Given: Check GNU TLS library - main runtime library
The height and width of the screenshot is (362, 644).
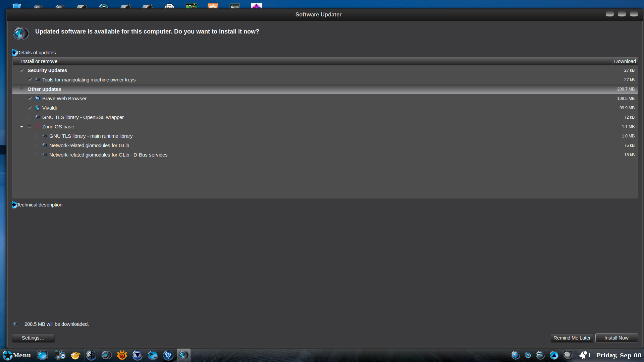Looking at the screenshot, I should (37, 136).
